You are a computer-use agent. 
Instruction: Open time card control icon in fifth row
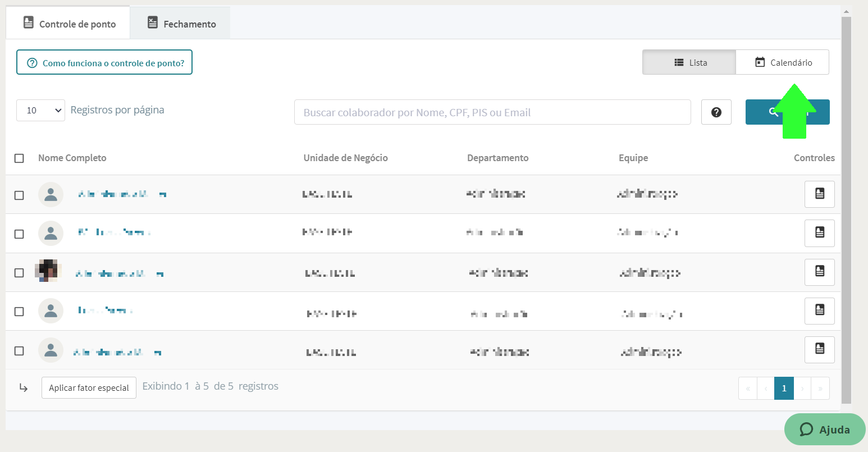tap(819, 350)
